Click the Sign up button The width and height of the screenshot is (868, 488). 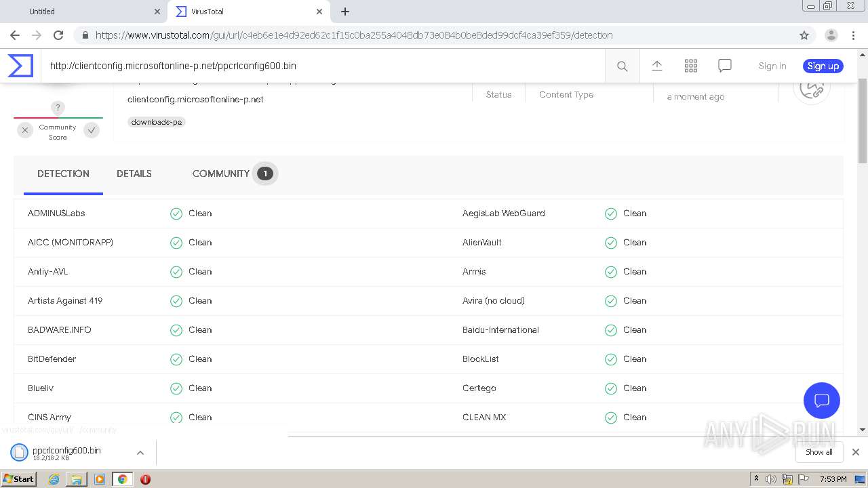(x=823, y=66)
